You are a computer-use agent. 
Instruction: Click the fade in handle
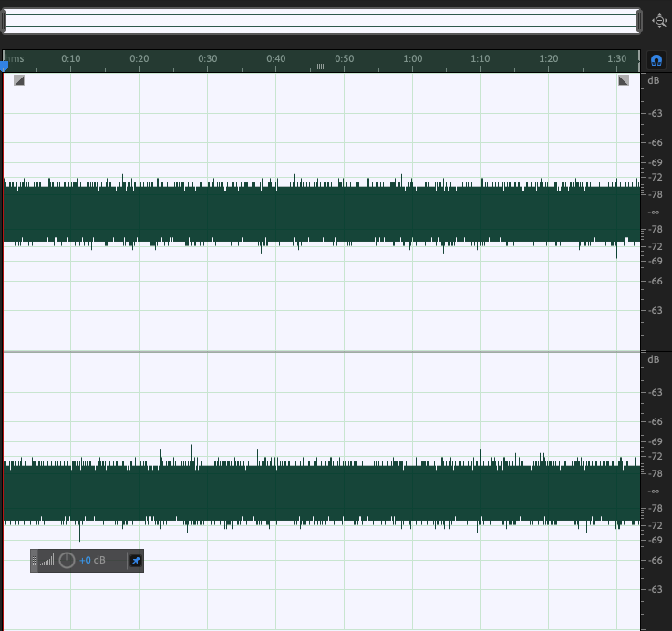pyautogui.click(x=19, y=80)
